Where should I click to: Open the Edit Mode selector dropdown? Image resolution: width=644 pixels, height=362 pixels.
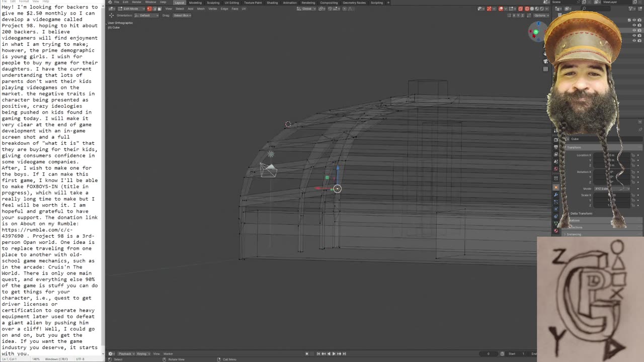(x=131, y=9)
